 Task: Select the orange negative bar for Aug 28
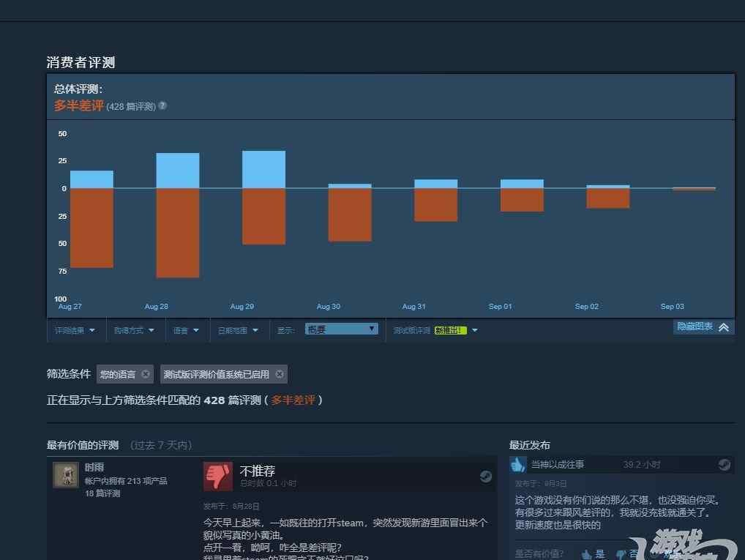pos(178,233)
